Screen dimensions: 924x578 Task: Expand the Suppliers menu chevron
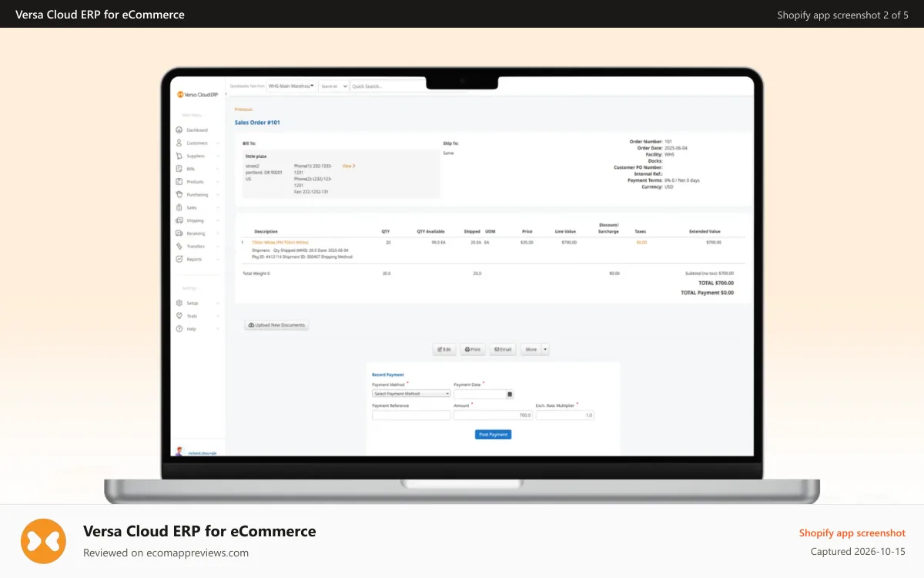tap(218, 156)
